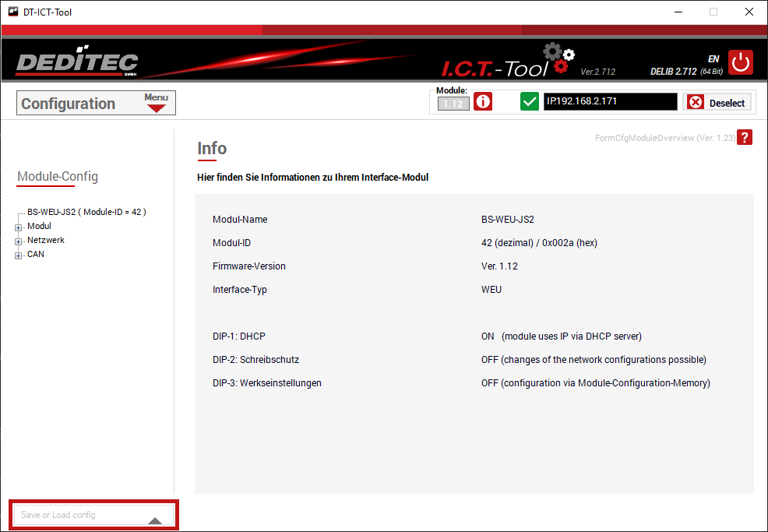Expand the Netzwerk tree node
Image resolution: width=768 pixels, height=532 pixels.
click(x=19, y=241)
